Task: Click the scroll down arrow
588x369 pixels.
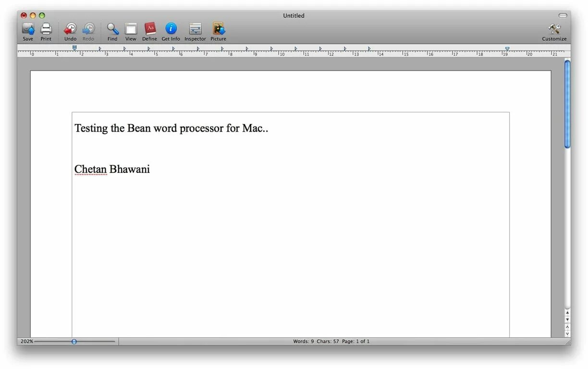Action: click(x=567, y=320)
